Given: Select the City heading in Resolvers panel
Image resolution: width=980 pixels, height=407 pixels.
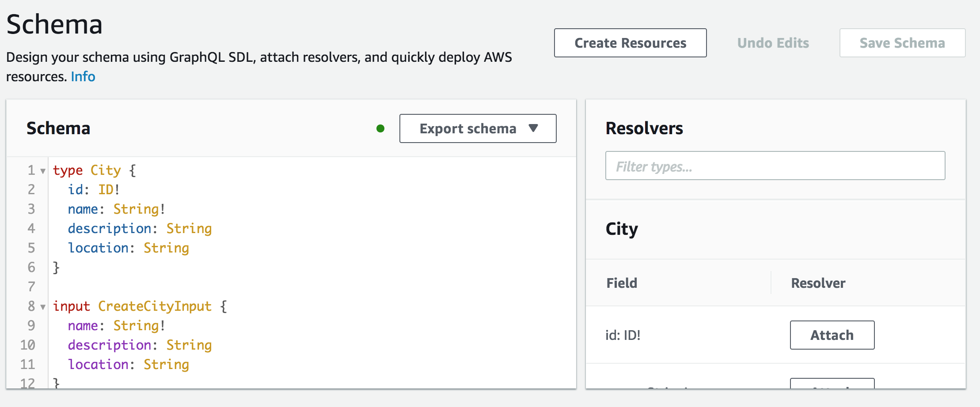Looking at the screenshot, I should click(622, 229).
